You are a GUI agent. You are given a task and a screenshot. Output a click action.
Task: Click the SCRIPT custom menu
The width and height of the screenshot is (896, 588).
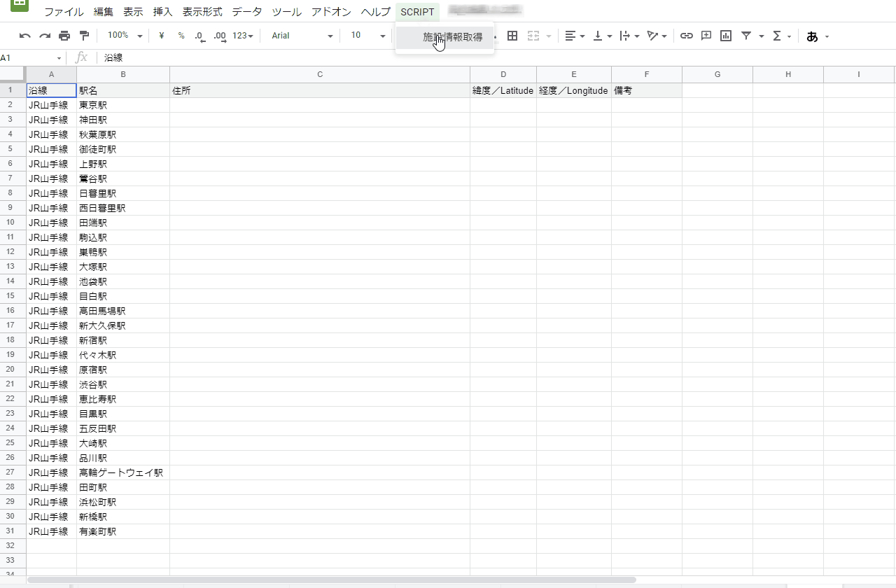coord(417,12)
